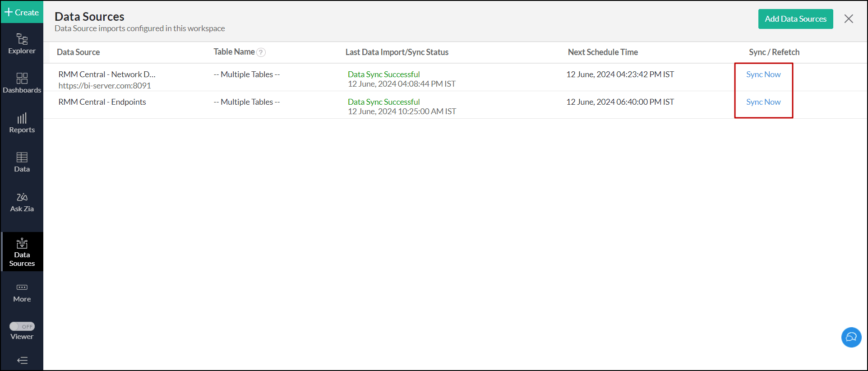This screenshot has width=868, height=371.
Task: Close the Data Sources panel
Action: pyautogui.click(x=849, y=19)
